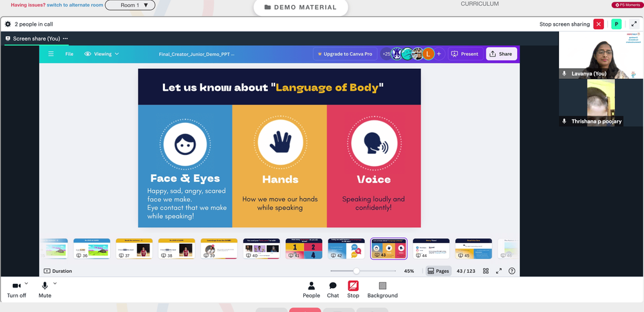
Task: Select slide thumbnail 38
Action: [x=176, y=249]
